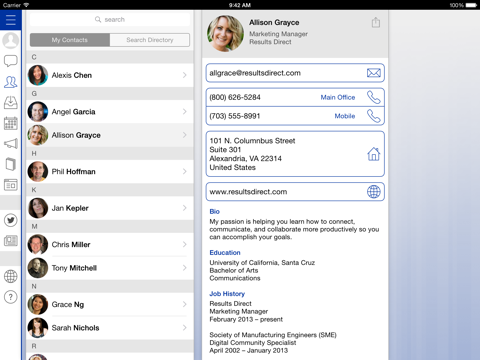Expand Allison Grayce row chevron
The height and width of the screenshot is (360, 480).
click(185, 135)
